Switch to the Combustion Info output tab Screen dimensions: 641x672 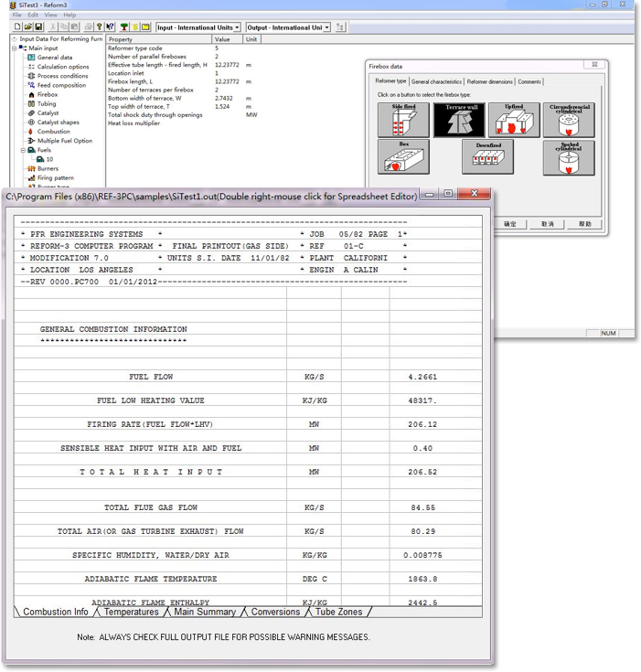(x=55, y=612)
